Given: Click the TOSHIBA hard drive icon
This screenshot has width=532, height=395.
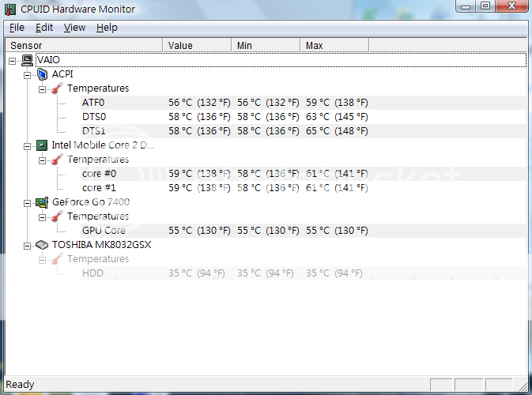Looking at the screenshot, I should [42, 245].
